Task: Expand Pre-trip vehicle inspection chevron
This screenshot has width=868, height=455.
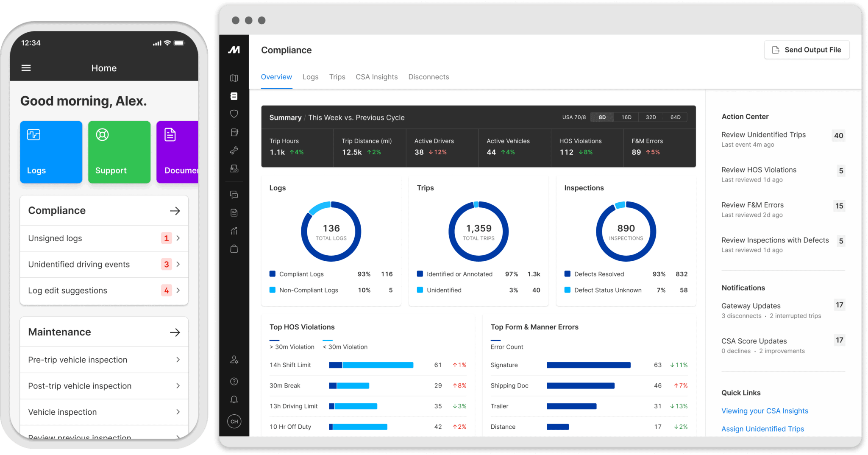Action: (178, 360)
